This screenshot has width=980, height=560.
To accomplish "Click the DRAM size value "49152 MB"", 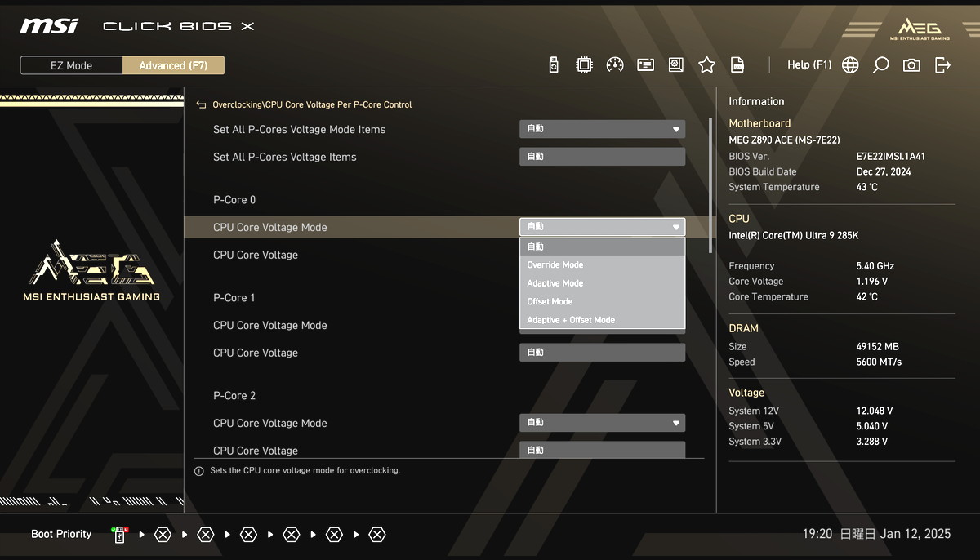I will pos(877,347).
